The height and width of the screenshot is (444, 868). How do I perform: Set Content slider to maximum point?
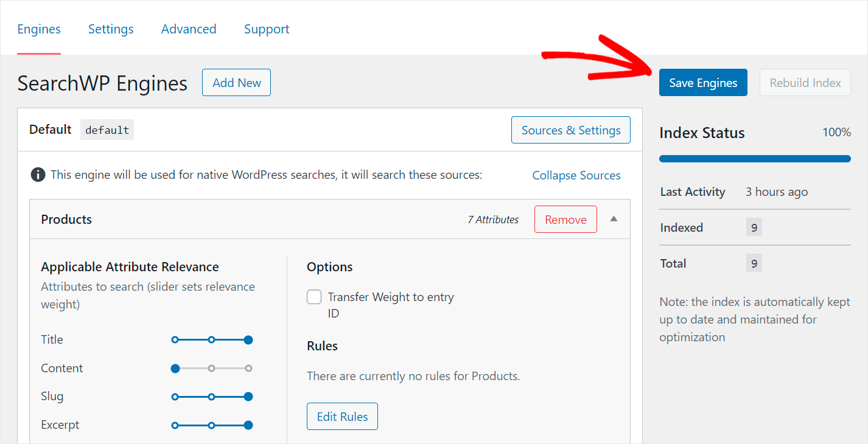click(248, 368)
